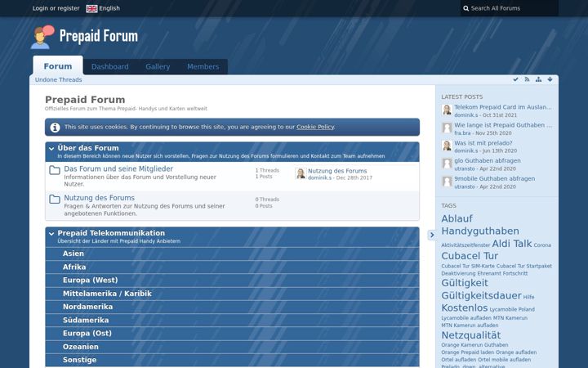Select the Hilfe tag

click(528, 297)
